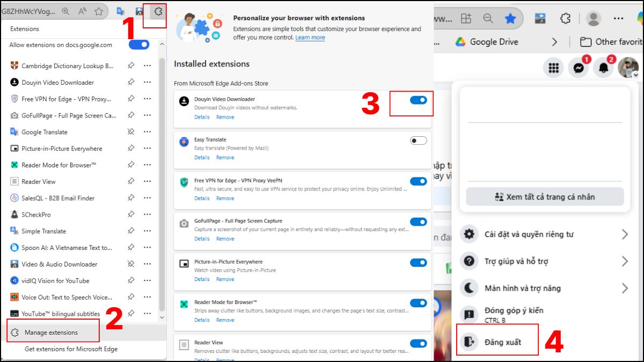Viewport: 644px width, 362px height.
Task: Expand Màn hình và trợ năng chevron
Action: tap(625, 288)
